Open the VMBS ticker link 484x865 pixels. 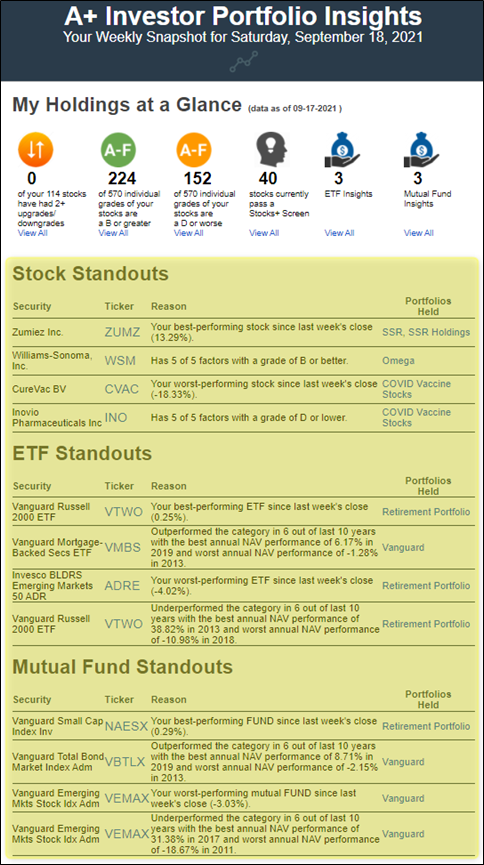coord(124,548)
